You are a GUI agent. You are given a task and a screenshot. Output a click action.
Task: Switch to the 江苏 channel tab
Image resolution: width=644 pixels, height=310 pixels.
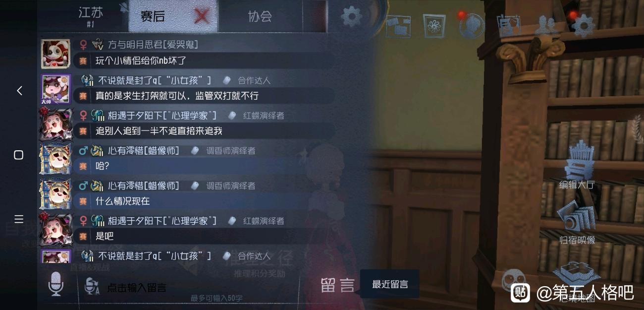coord(91,16)
